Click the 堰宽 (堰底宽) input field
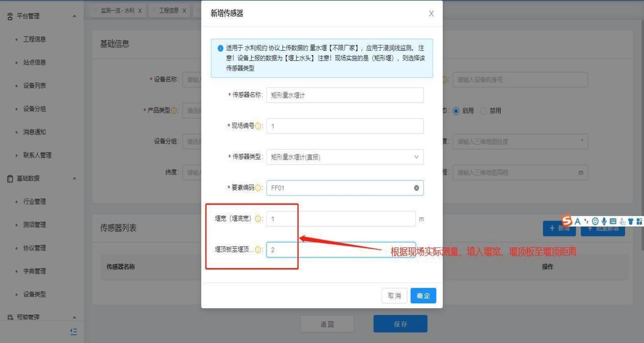This screenshot has width=644, height=343. 341,219
